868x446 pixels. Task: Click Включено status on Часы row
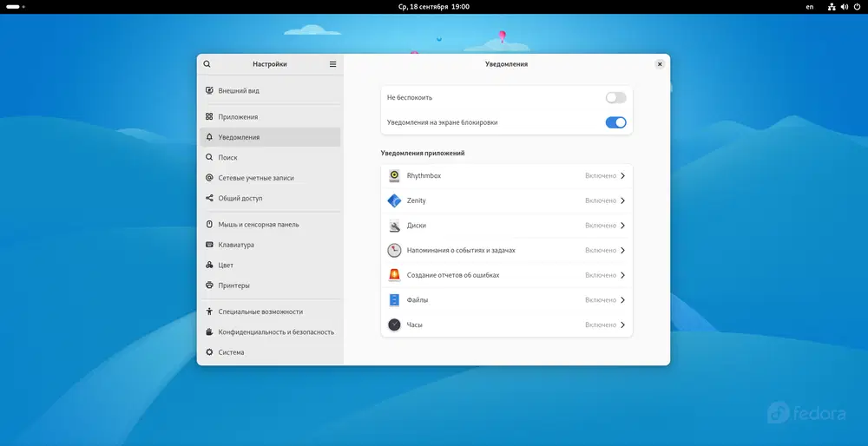pyautogui.click(x=601, y=325)
